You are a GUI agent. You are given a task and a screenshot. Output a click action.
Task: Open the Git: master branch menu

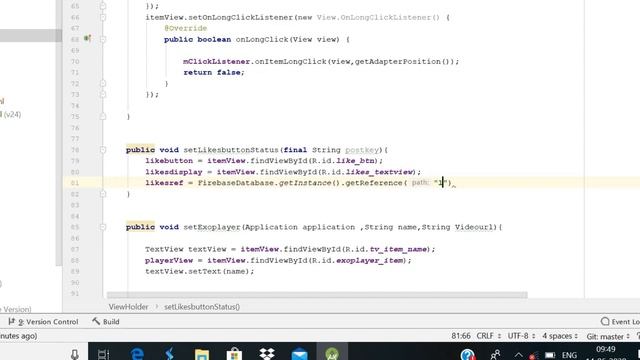(608, 336)
